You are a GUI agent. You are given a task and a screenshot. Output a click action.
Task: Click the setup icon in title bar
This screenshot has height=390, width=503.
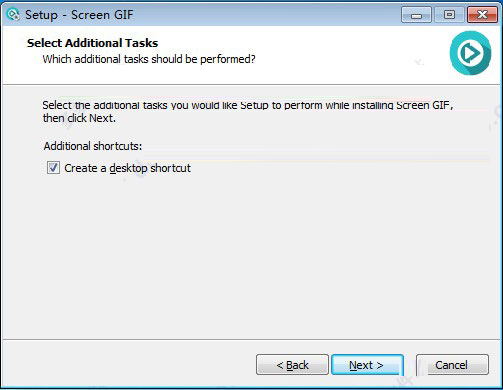coord(13,15)
